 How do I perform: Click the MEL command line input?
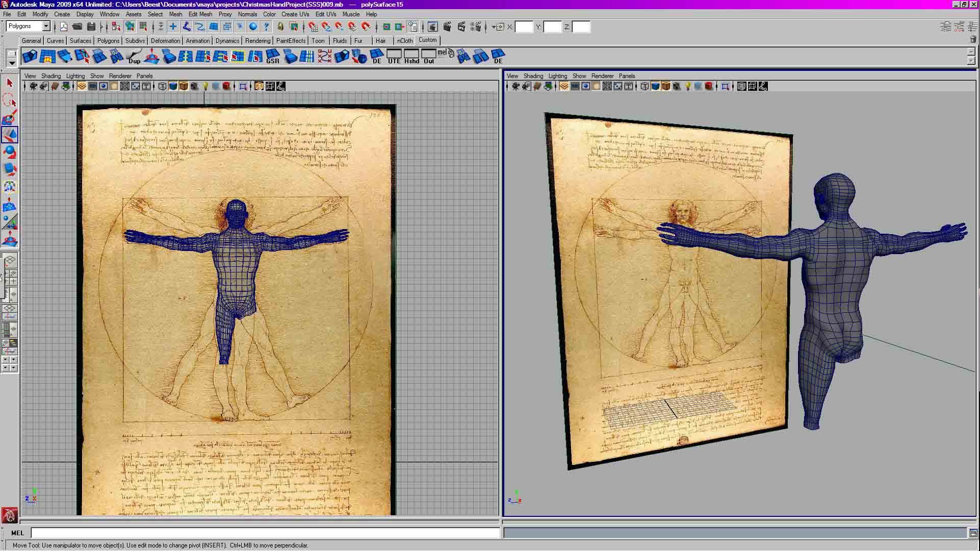point(265,533)
